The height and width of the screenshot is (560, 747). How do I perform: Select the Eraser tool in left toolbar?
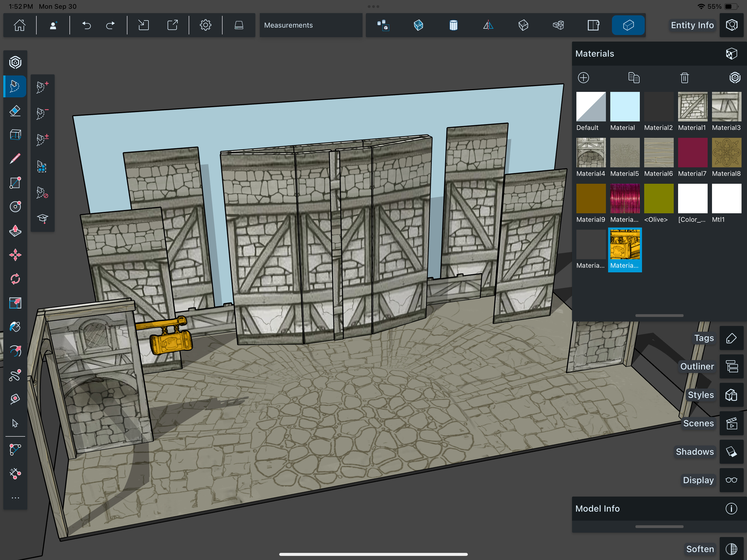(x=15, y=111)
